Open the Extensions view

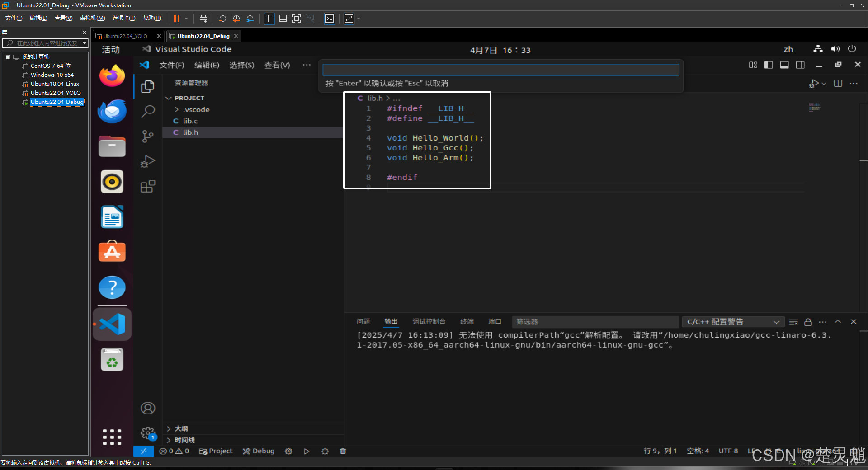[x=148, y=186]
